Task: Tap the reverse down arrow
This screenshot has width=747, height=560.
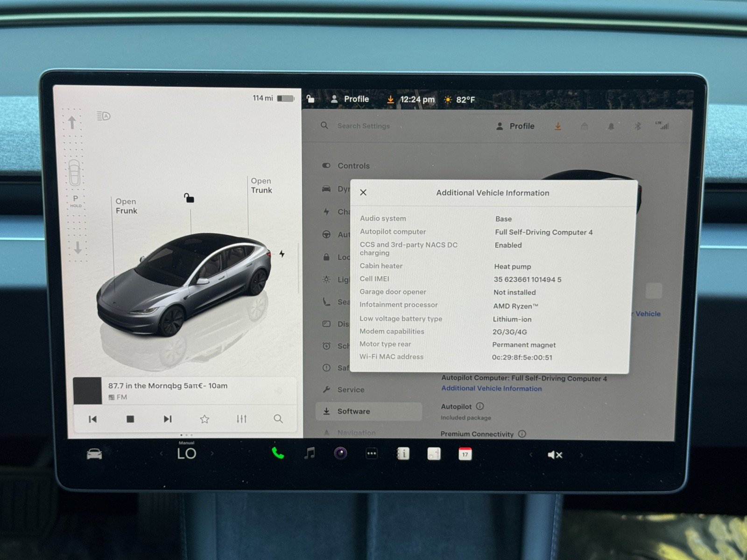Action: click(78, 248)
